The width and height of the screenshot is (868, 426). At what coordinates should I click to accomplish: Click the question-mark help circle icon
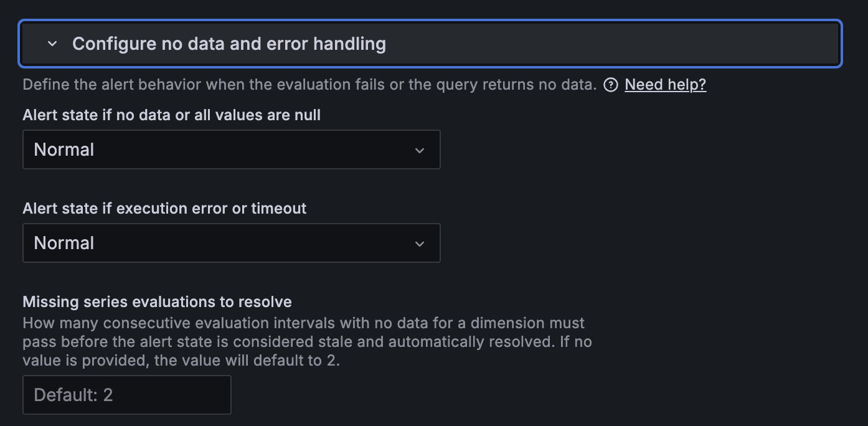pos(611,85)
